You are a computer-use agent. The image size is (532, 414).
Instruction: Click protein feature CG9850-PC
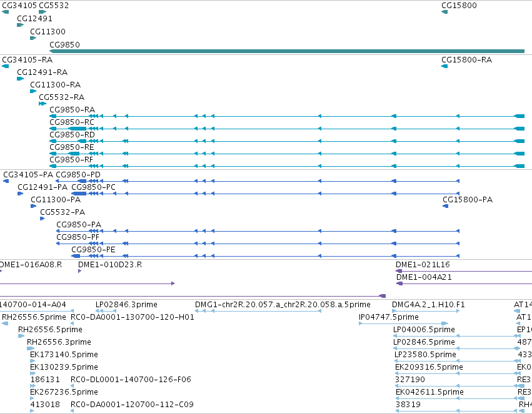click(93, 187)
